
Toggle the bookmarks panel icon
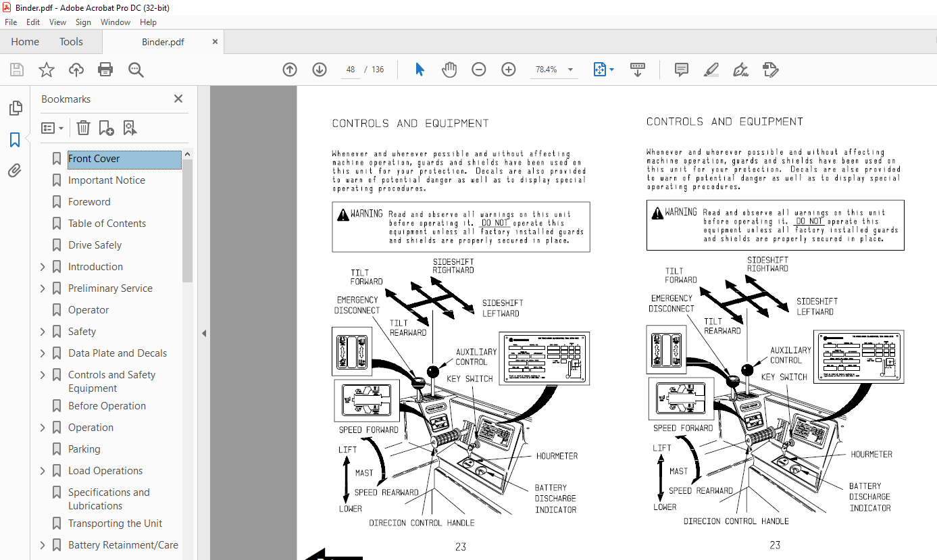15,140
